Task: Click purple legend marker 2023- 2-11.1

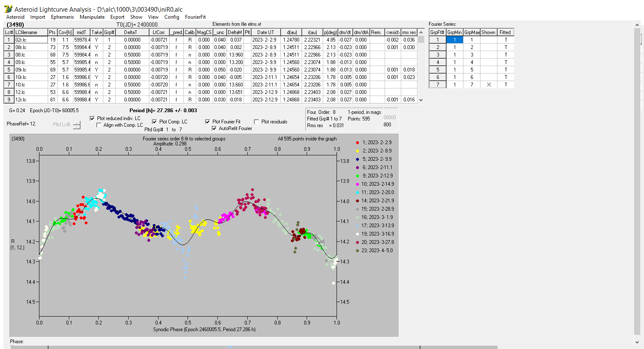Action: point(357,167)
